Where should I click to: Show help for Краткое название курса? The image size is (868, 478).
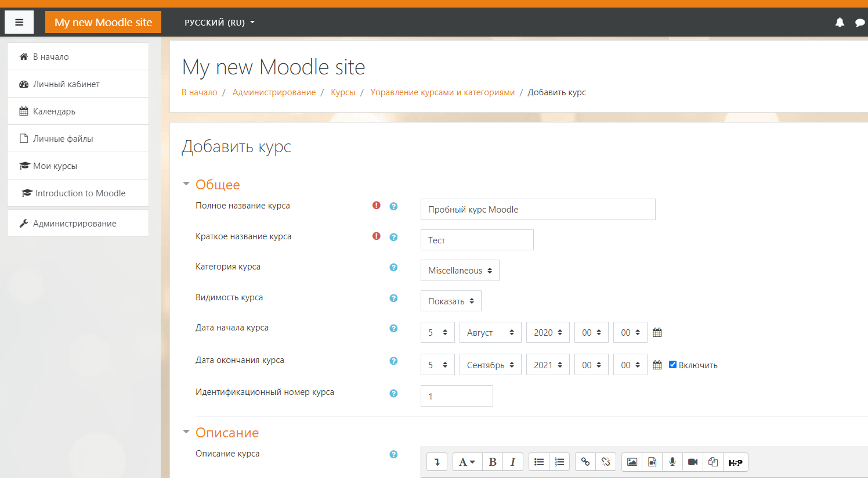393,237
